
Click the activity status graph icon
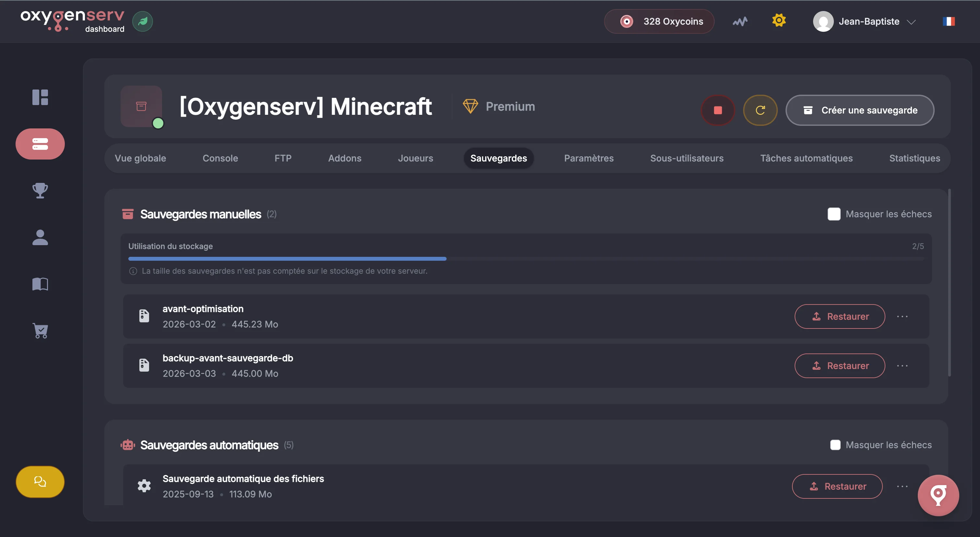(740, 21)
